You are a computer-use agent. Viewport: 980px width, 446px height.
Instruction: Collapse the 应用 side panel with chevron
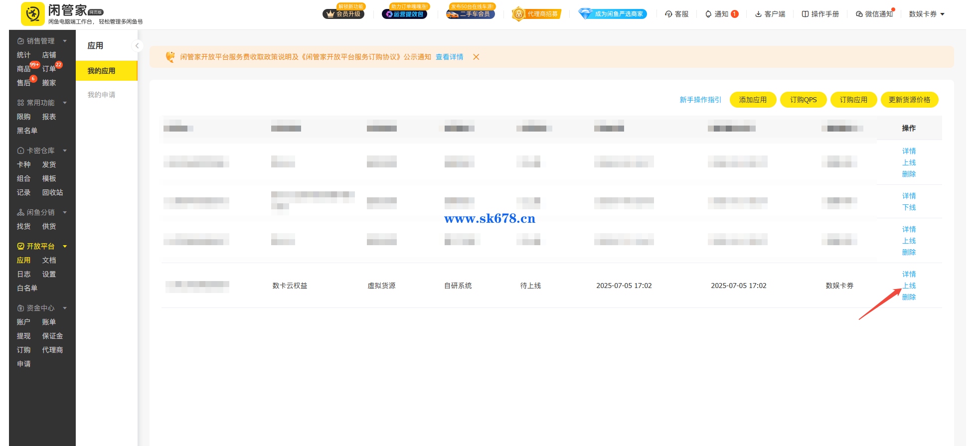137,46
